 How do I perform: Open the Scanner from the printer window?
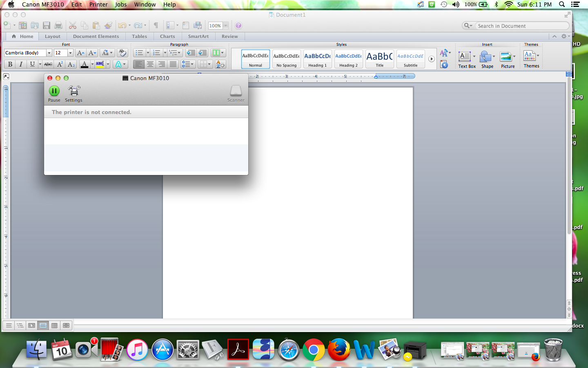(236, 94)
